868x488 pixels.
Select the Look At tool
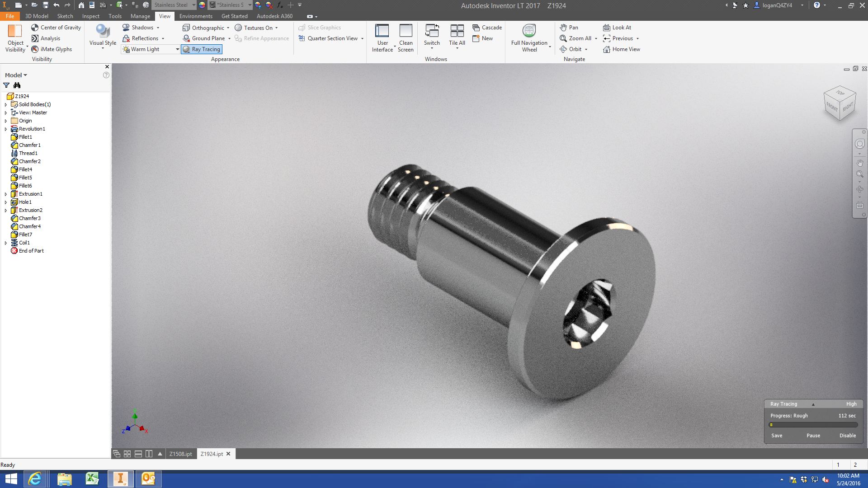[x=617, y=28]
